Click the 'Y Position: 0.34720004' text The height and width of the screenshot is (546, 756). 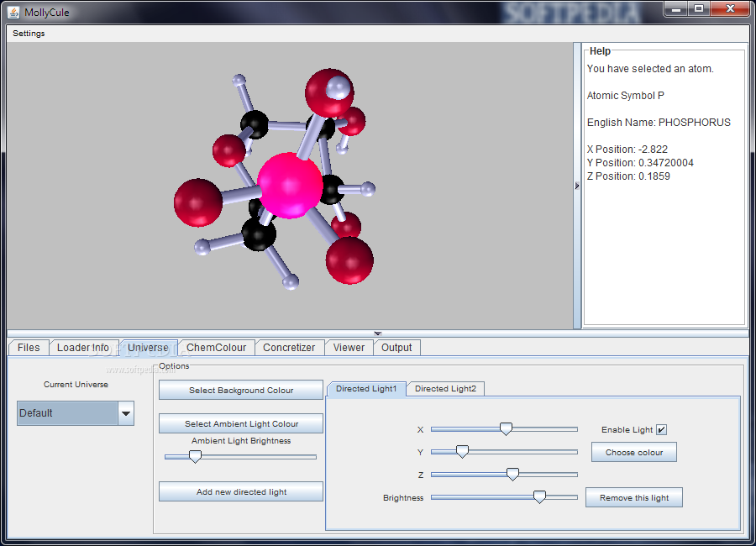tap(640, 163)
